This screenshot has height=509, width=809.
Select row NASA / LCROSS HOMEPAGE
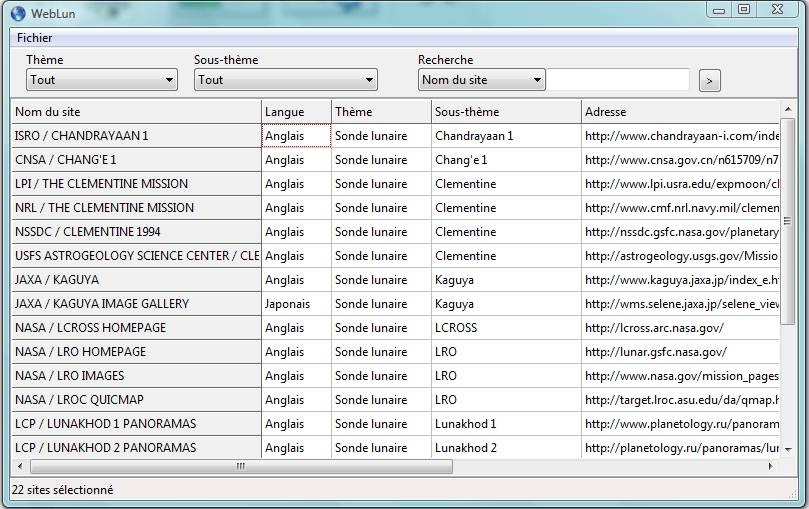[x=136, y=327]
